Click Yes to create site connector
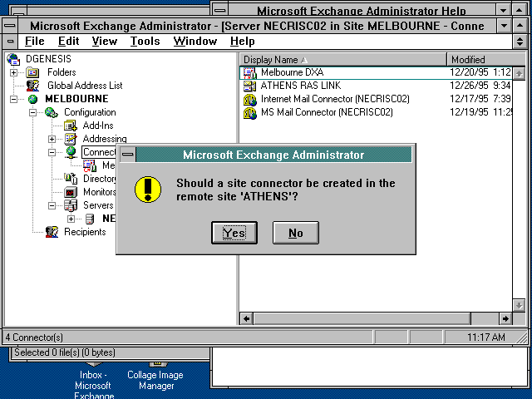 [234, 233]
